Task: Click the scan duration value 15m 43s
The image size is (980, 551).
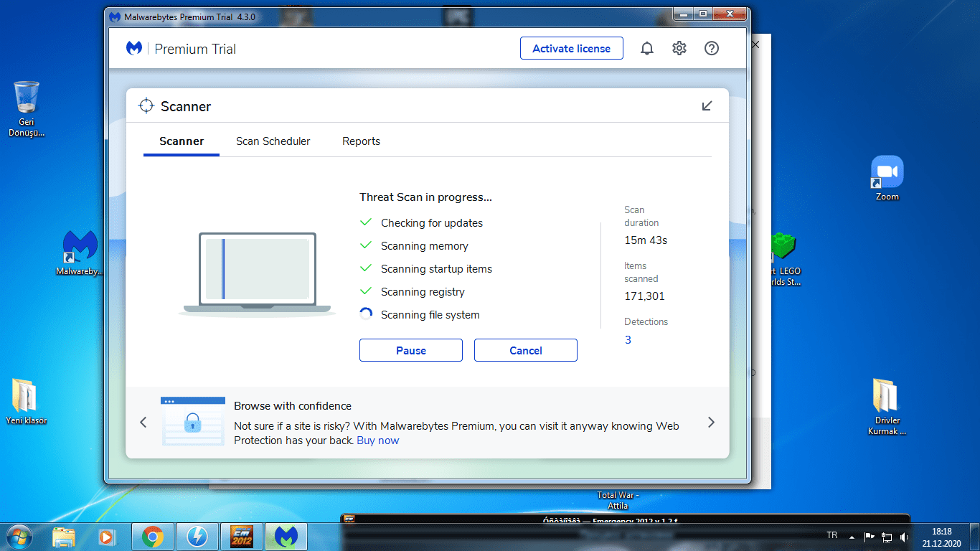Action: [x=646, y=240]
